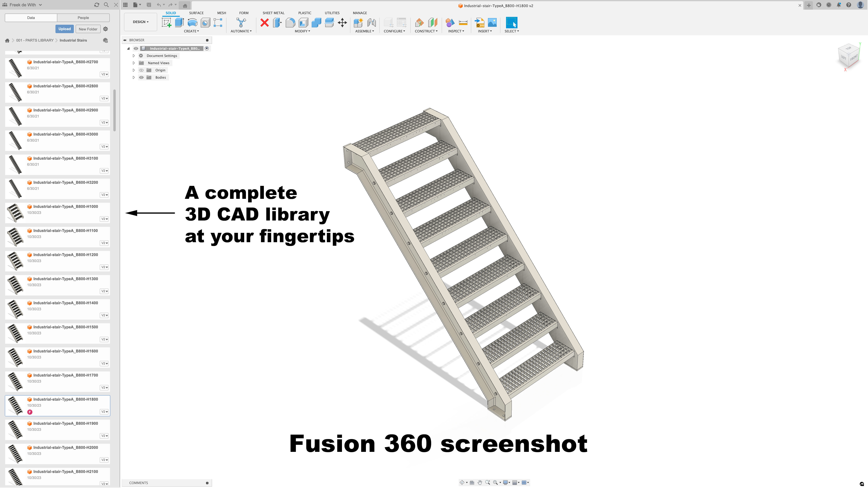868x488 pixels.
Task: Open the DESIGN workspace dropdown
Action: click(x=140, y=22)
